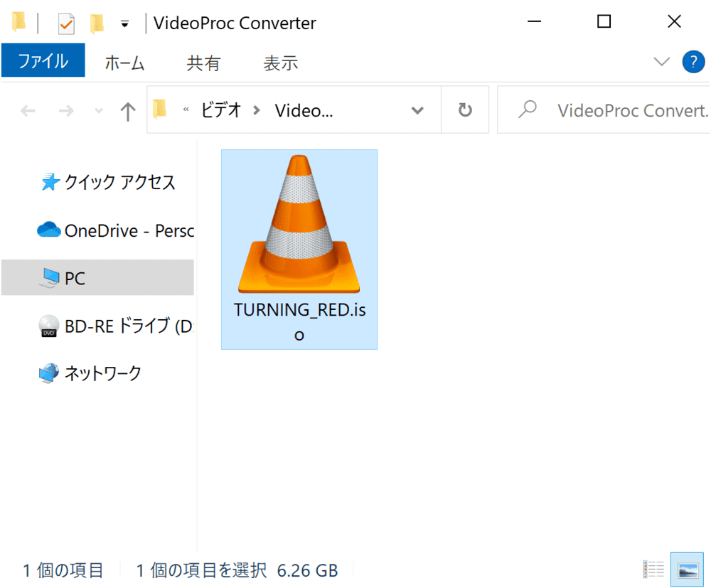Navigate up one folder level with up arrow
This screenshot has height=588, width=711.
127,110
